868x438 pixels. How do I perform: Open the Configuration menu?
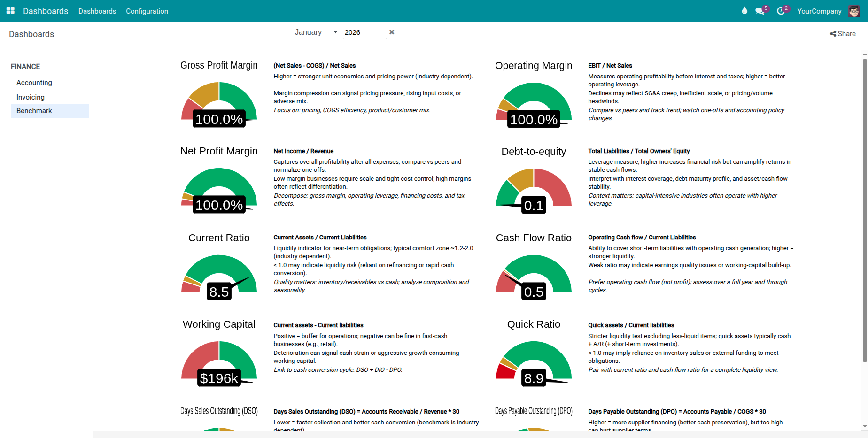pos(147,11)
